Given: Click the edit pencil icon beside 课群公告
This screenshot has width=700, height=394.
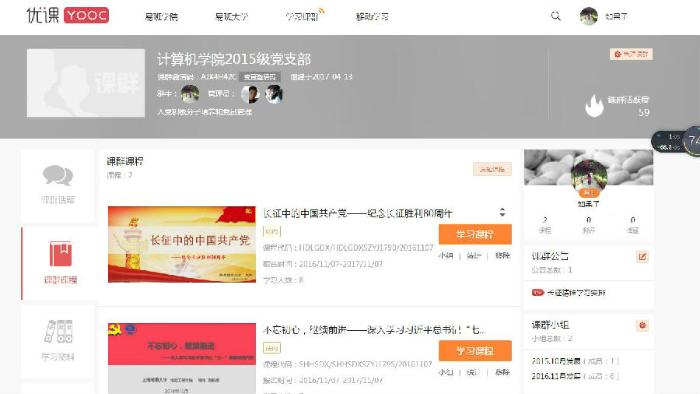Looking at the screenshot, I should [x=642, y=257].
